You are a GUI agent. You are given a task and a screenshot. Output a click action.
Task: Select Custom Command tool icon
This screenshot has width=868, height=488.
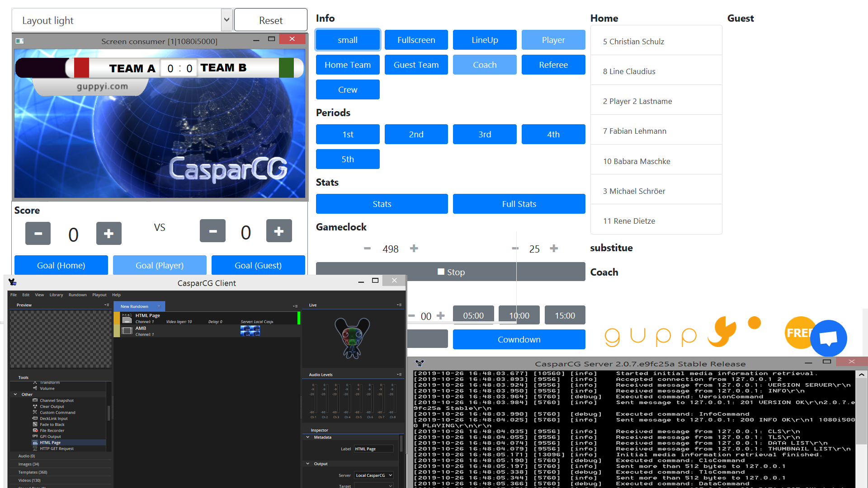pyautogui.click(x=35, y=413)
